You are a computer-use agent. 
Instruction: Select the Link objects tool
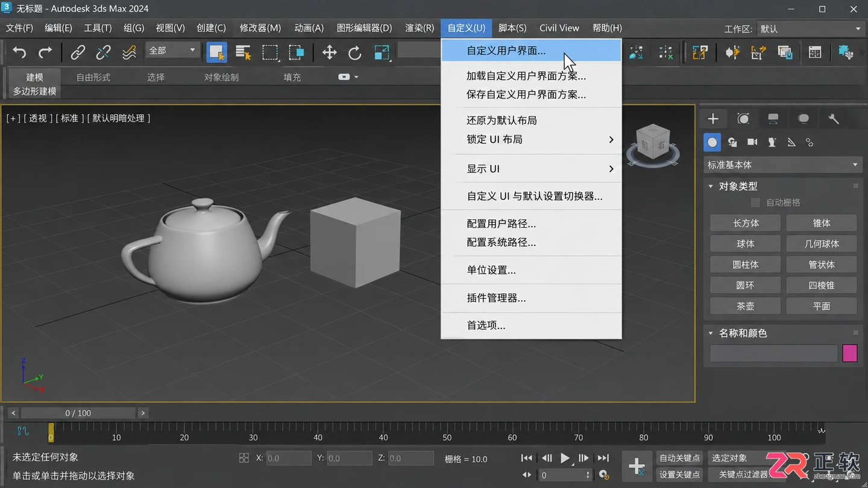coord(78,52)
